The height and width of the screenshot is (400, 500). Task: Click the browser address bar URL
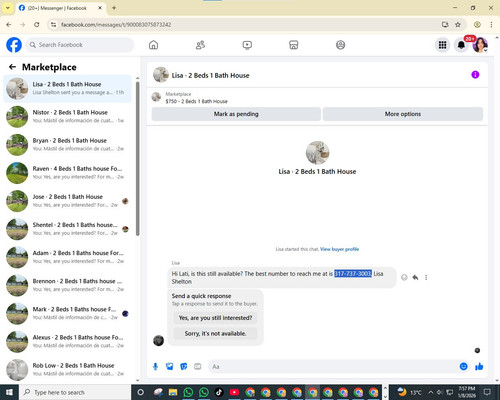(x=116, y=25)
